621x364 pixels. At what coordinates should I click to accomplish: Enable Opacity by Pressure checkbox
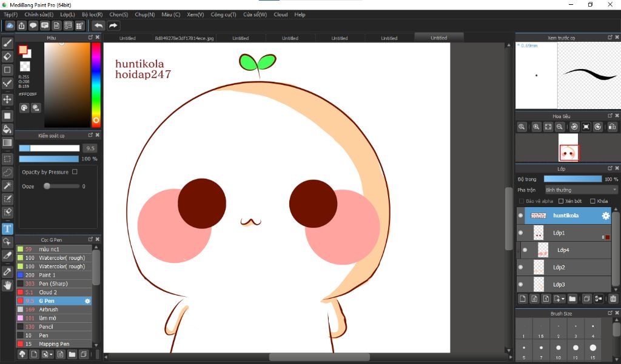pos(75,172)
